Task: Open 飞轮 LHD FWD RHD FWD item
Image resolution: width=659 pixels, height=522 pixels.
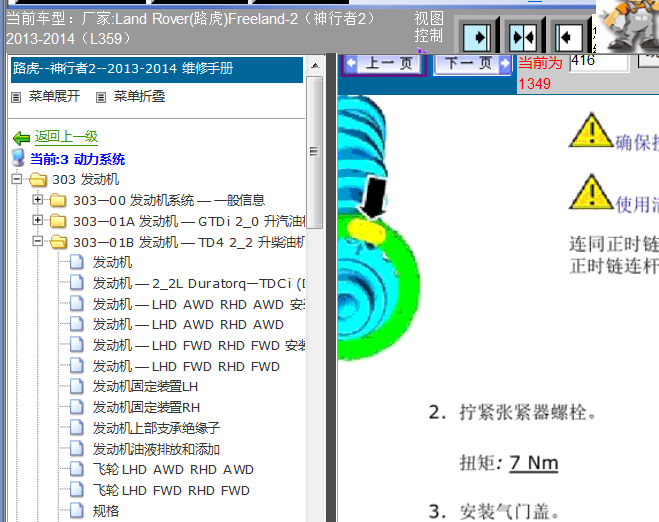Action: (171, 490)
